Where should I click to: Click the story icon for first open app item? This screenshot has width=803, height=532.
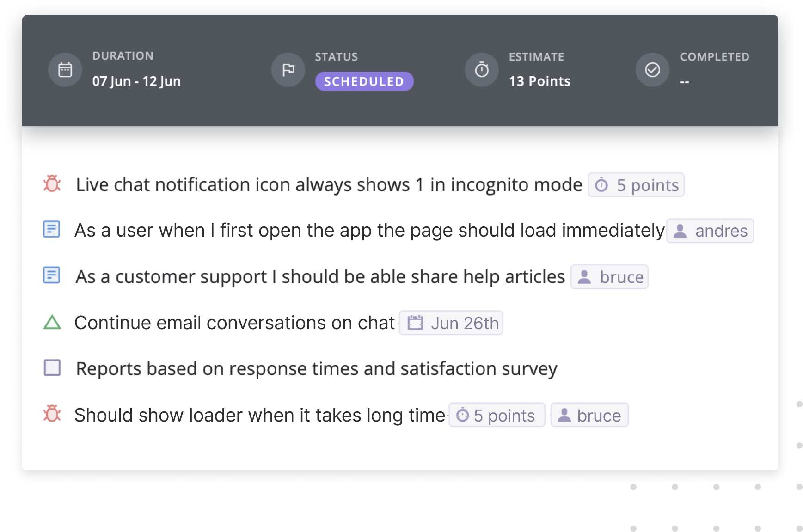[x=52, y=229]
